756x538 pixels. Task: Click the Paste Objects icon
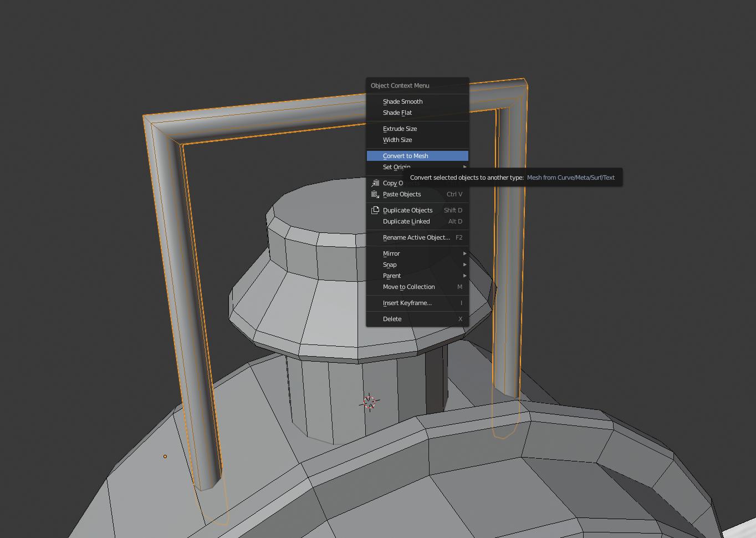pos(375,194)
